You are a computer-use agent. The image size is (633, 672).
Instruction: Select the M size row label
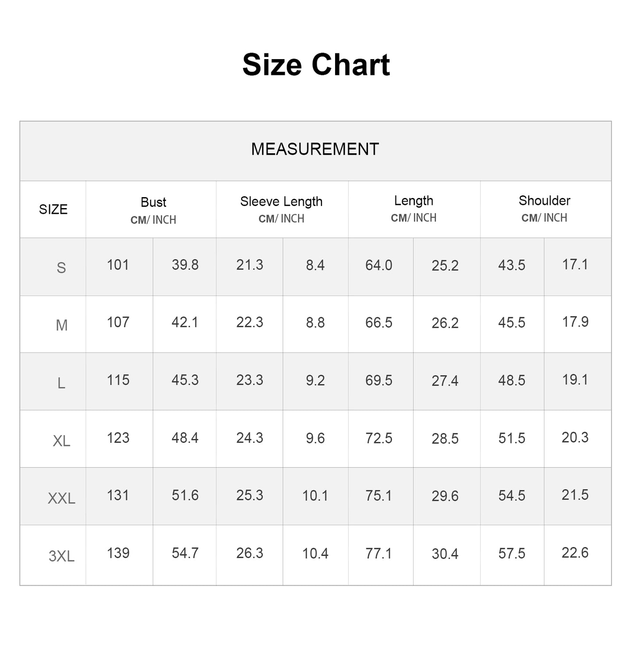tap(61, 325)
